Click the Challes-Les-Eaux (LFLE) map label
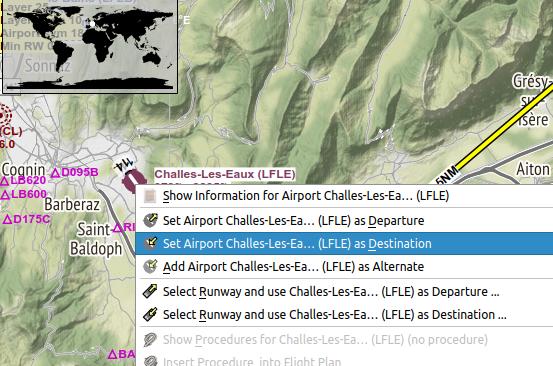Viewport: 553px width, 366px height. (x=225, y=174)
